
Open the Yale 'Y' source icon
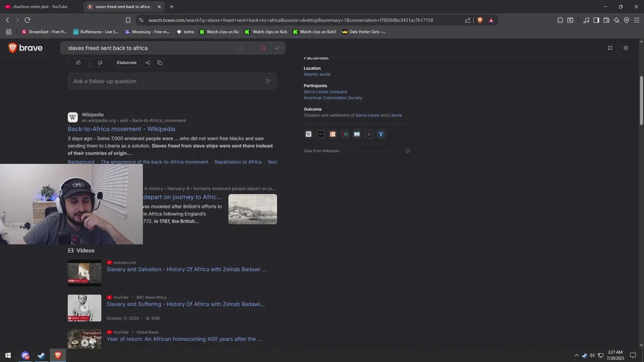(381, 134)
